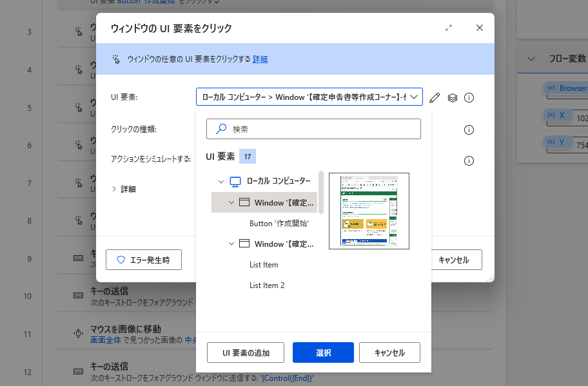This screenshot has width=588, height=386.
Task: Click info icon next to UI element field
Action: pyautogui.click(x=469, y=98)
